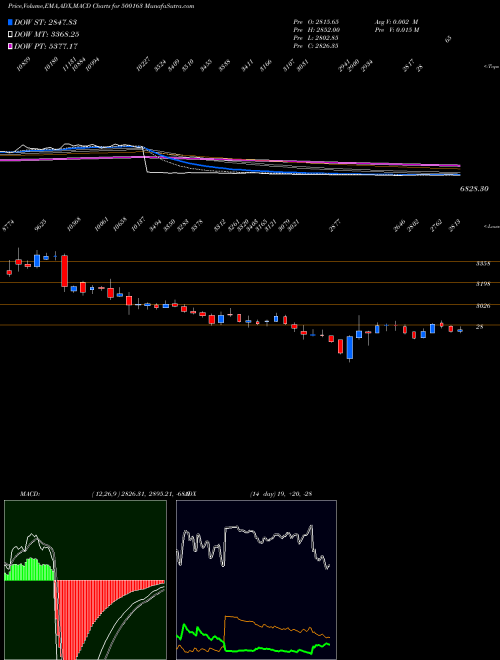Image resolution: width=500 pixels, height=660 pixels.
Task: Click the ADX (14 day) values text
Action: pos(281,493)
